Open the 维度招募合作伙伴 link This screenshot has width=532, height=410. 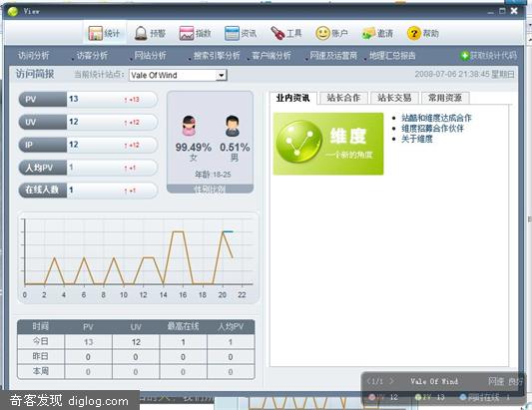[432, 129]
